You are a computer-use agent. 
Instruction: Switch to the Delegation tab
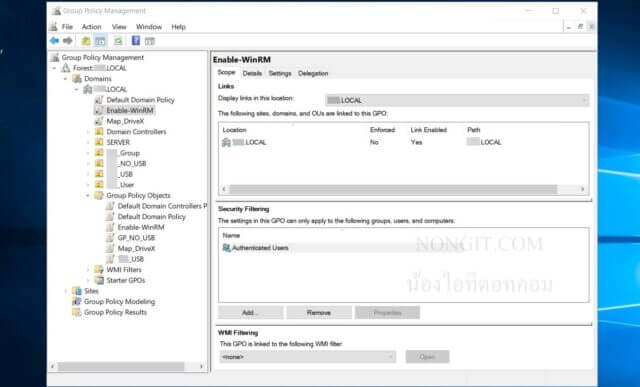pos(313,73)
